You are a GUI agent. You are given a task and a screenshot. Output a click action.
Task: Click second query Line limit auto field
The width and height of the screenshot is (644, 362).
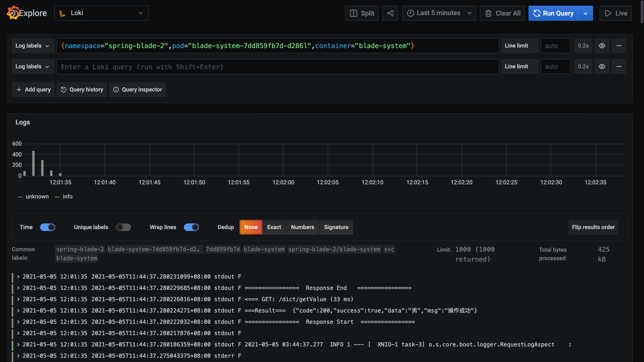click(x=556, y=66)
